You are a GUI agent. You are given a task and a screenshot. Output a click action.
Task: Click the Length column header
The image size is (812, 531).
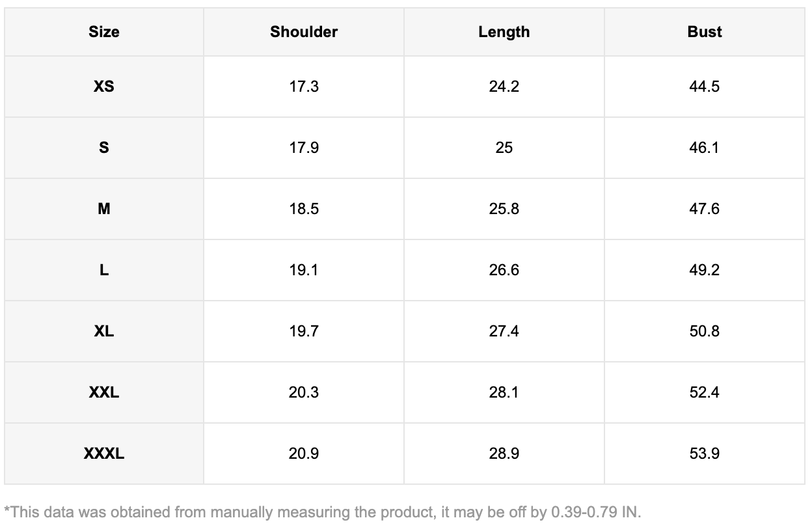504,32
